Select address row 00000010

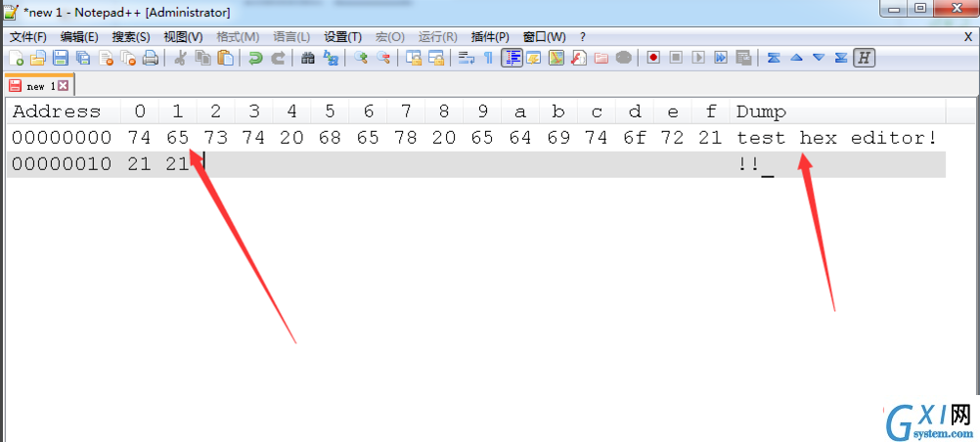(62, 164)
